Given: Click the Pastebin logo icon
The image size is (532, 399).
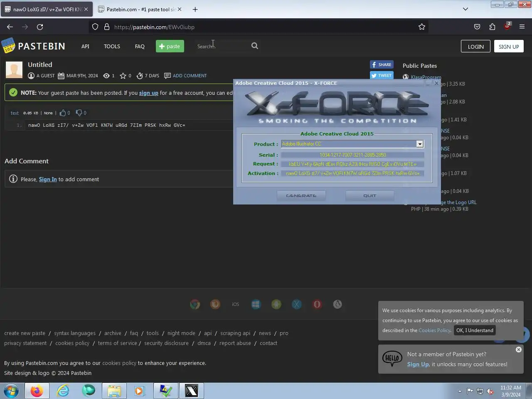Looking at the screenshot, I should pos(8,46).
